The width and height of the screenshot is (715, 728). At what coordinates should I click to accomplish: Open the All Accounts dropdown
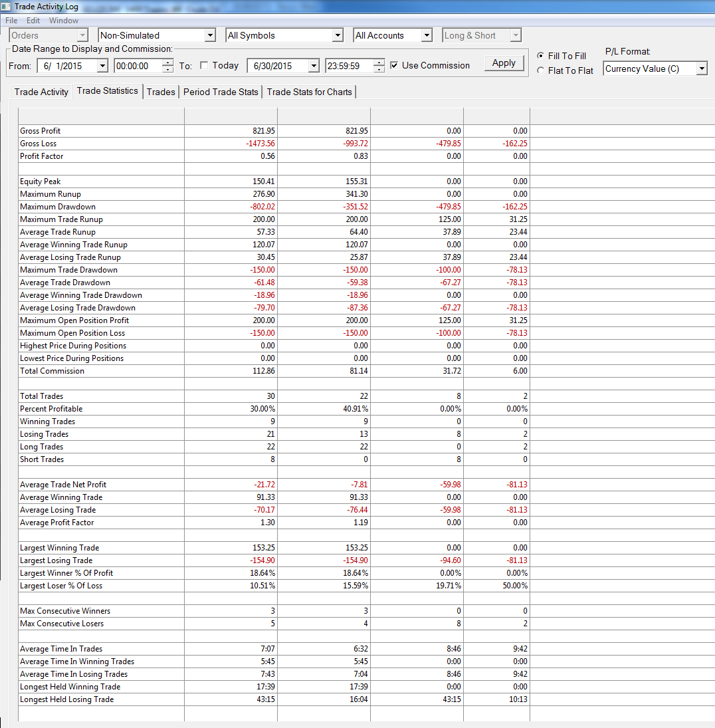[427, 35]
